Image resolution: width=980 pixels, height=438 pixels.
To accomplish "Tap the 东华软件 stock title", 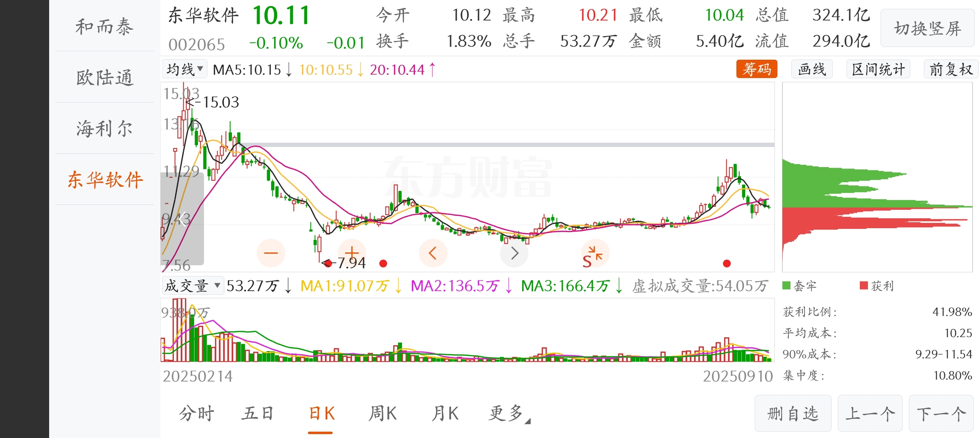I will [203, 16].
